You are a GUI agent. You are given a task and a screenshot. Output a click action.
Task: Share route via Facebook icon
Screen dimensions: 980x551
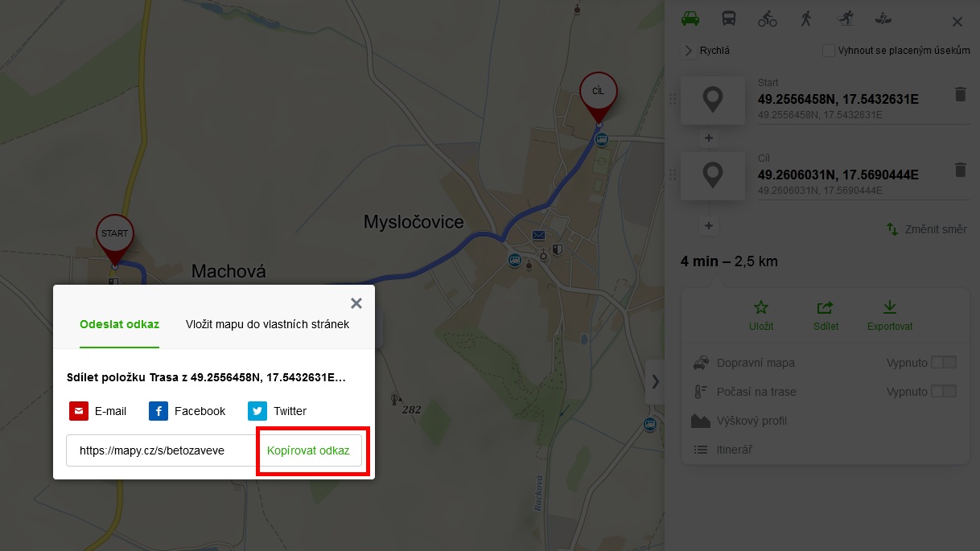click(159, 411)
